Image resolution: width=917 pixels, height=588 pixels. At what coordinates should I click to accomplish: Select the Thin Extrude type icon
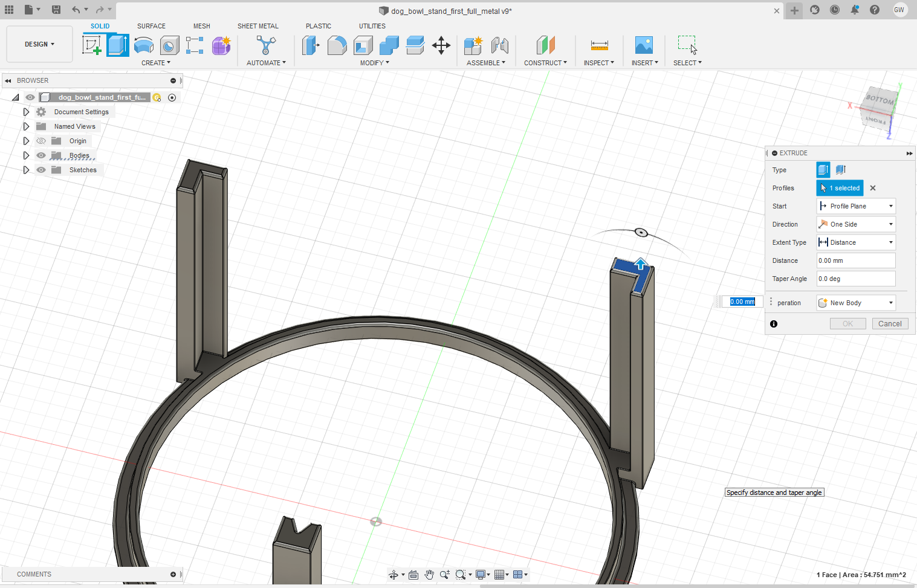click(841, 170)
